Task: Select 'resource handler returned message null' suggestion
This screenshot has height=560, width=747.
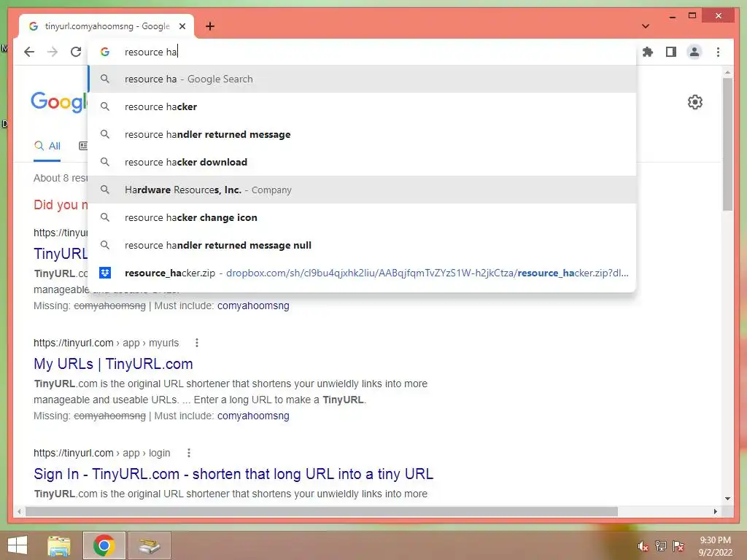Action: (362, 245)
